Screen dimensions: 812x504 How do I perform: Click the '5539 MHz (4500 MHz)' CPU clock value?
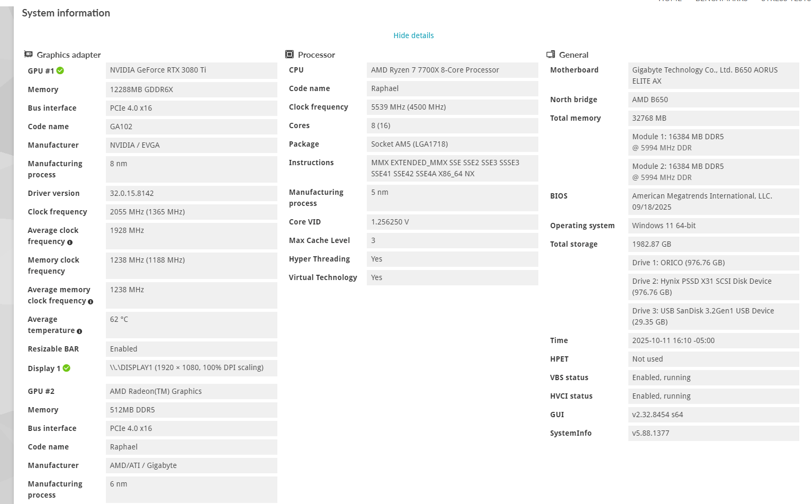pos(453,107)
